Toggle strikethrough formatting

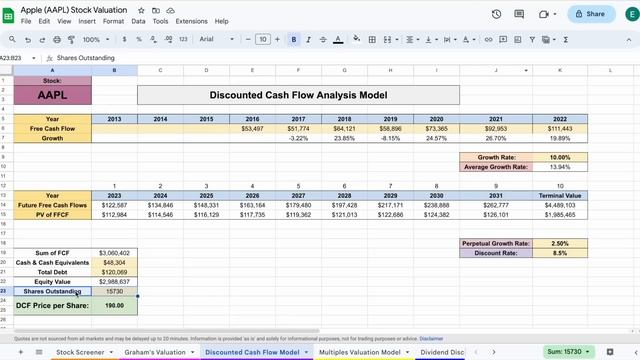323,40
